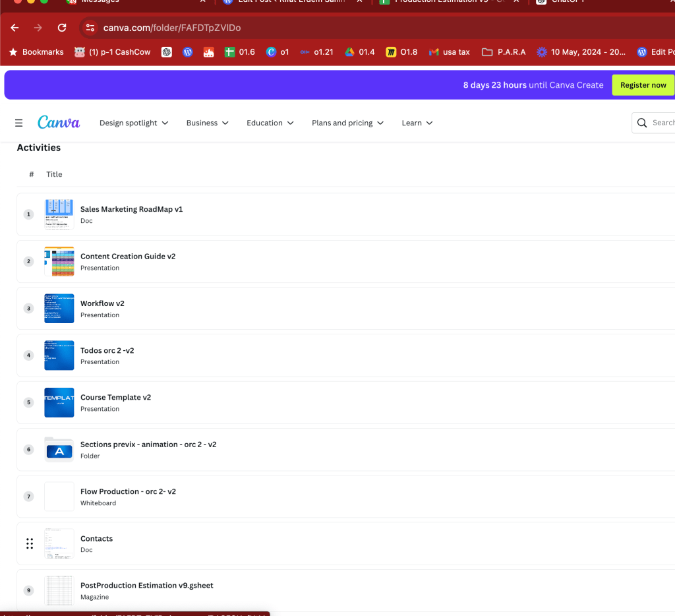675x616 pixels.
Task: Go back using browser back arrow
Action: click(15, 28)
